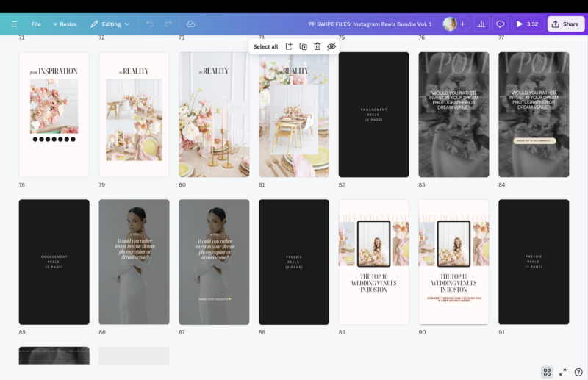The image size is (588, 380).
Task: Toggle the grid view button
Action: pyautogui.click(x=547, y=372)
